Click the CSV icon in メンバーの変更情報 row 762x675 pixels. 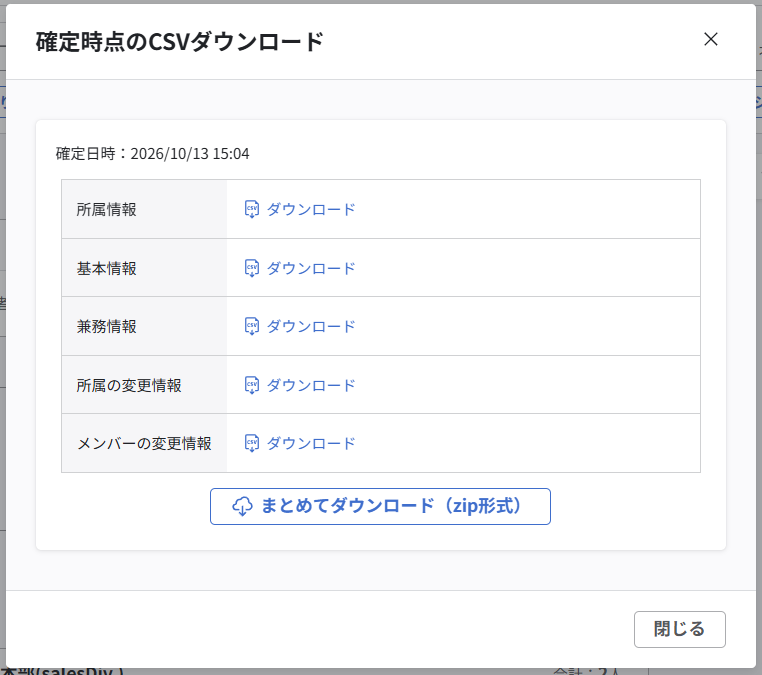pyautogui.click(x=252, y=443)
